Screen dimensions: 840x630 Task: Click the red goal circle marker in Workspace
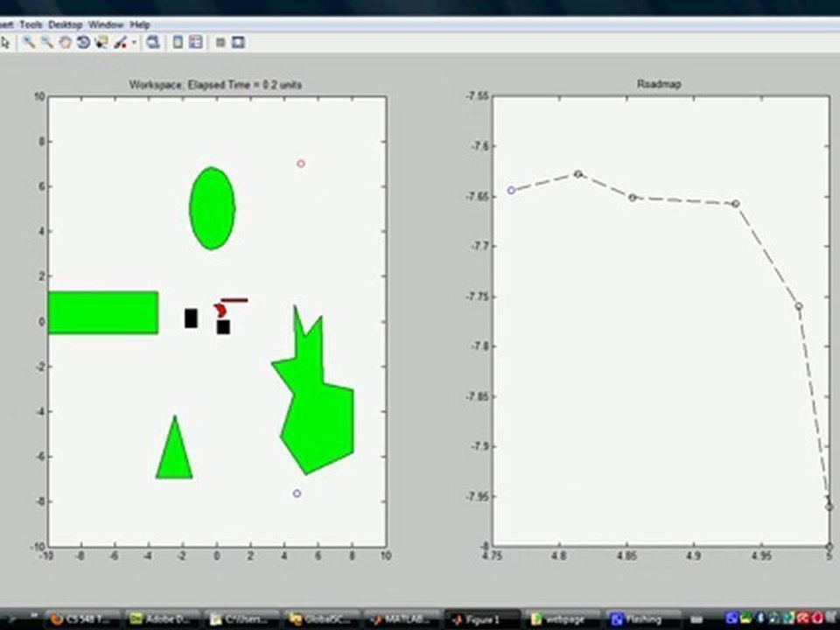point(301,164)
